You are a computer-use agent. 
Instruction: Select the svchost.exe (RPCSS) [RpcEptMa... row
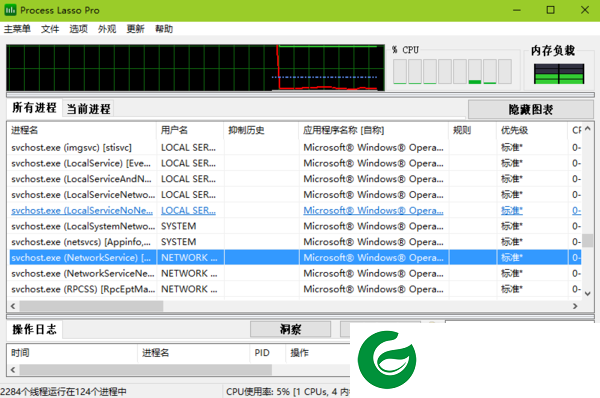click(x=295, y=289)
